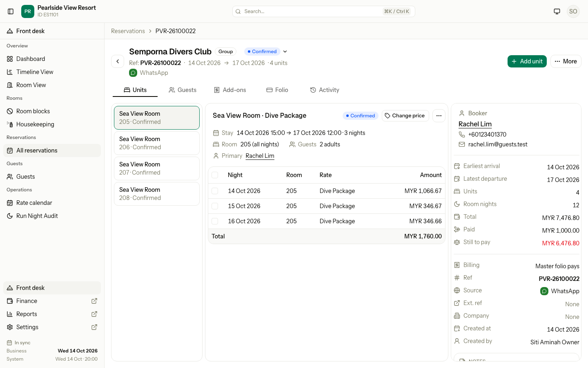The image size is (588, 368).
Task: Check the 15 Oct 2026 night row
Action: (215, 206)
